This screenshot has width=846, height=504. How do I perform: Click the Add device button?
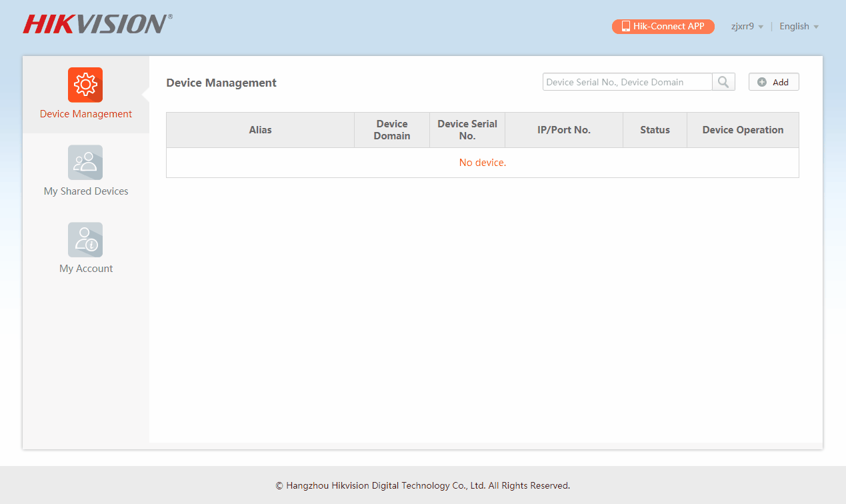click(773, 82)
